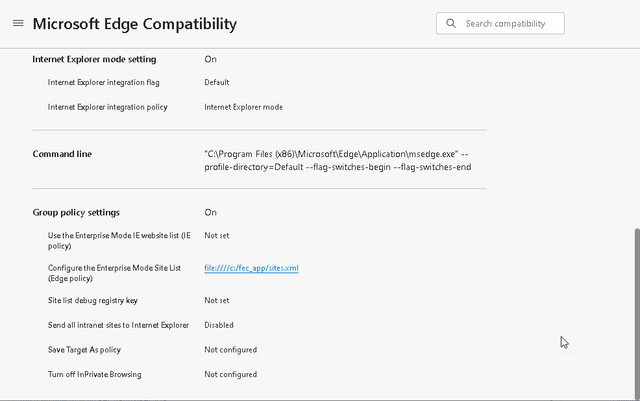Click Not set beside Site list debug registry key
Image resolution: width=640 pixels, height=401 pixels.
[217, 301]
